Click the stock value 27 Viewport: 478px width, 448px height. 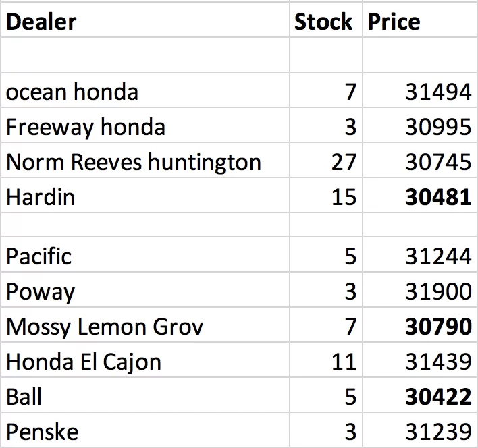[344, 162]
